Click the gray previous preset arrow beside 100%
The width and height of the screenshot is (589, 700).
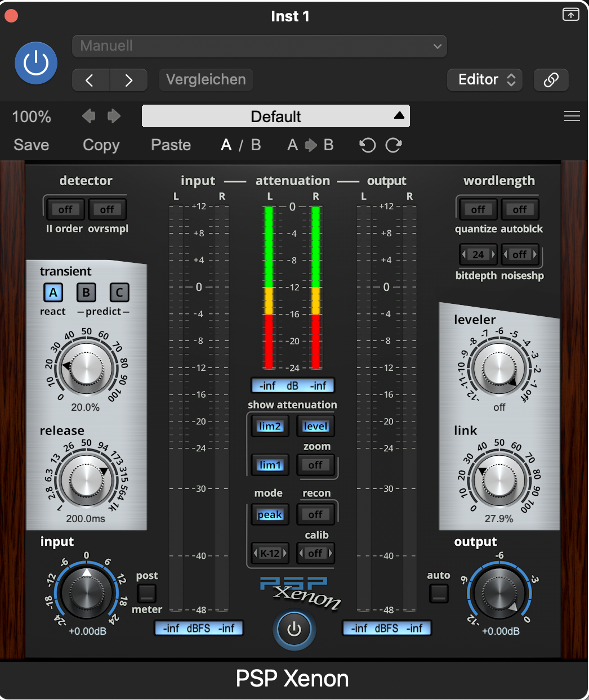click(x=88, y=116)
